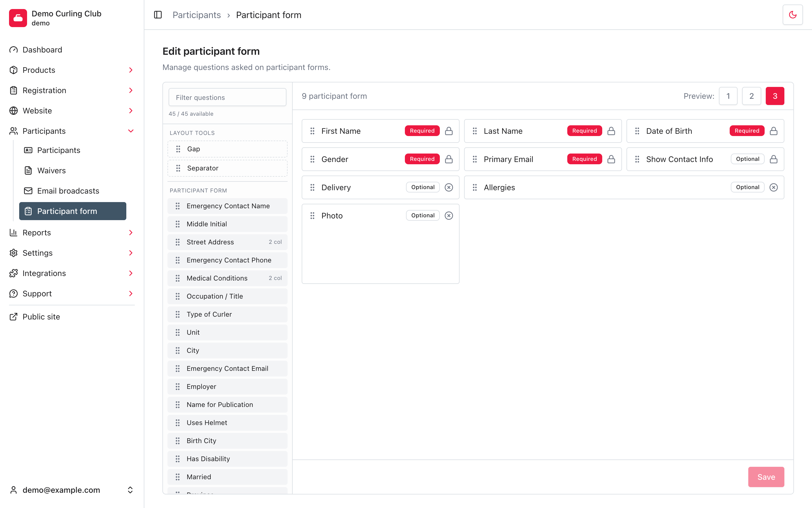
Task: Grab the drag handle of Gender field
Action: pyautogui.click(x=312, y=159)
